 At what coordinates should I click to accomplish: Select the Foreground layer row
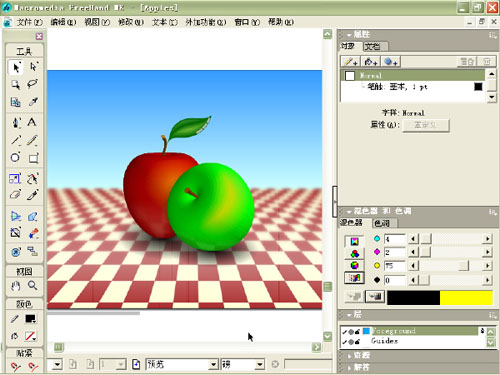(413, 331)
